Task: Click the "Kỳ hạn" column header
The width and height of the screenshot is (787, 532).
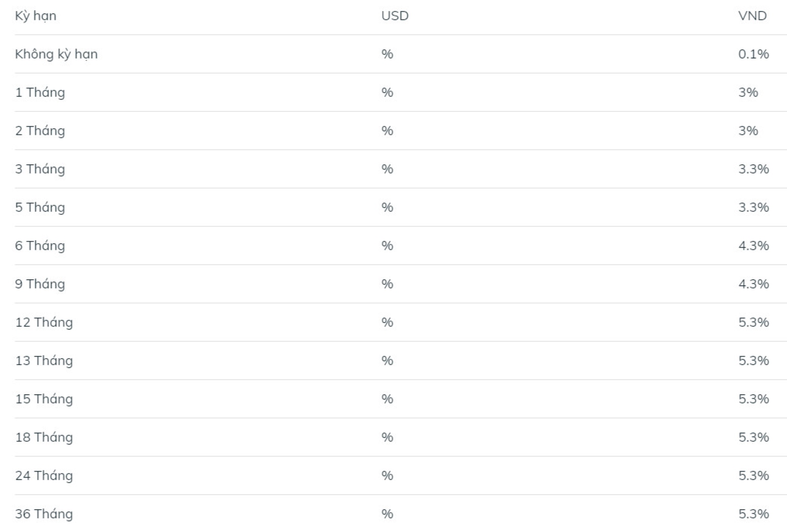Action: pos(36,16)
